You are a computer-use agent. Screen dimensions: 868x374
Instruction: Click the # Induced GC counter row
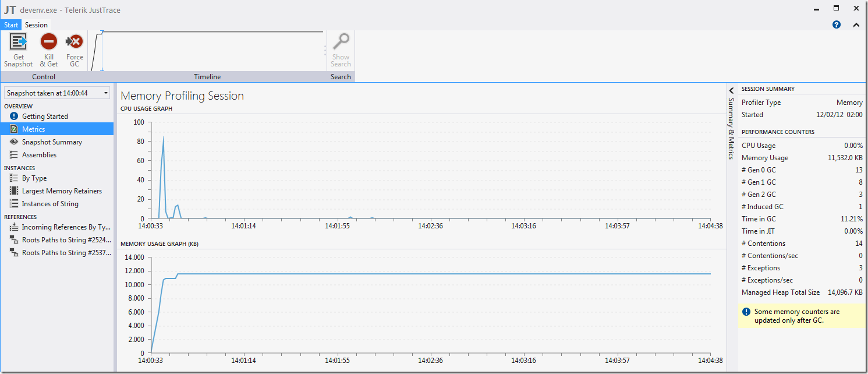tap(802, 207)
